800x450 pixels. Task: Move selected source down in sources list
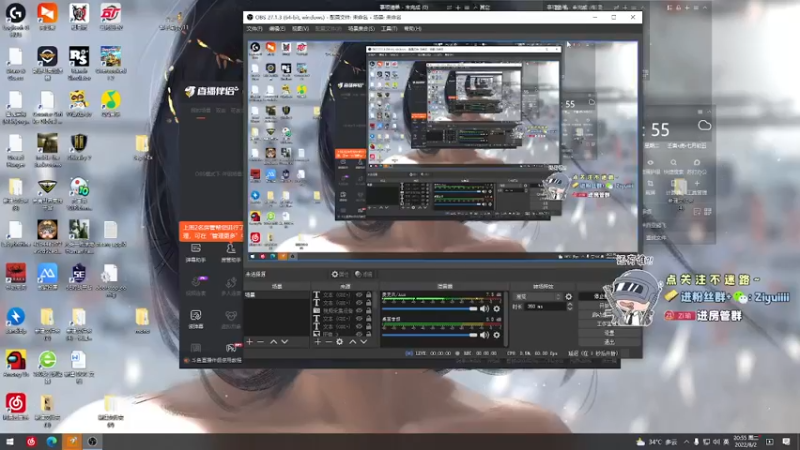click(x=363, y=341)
